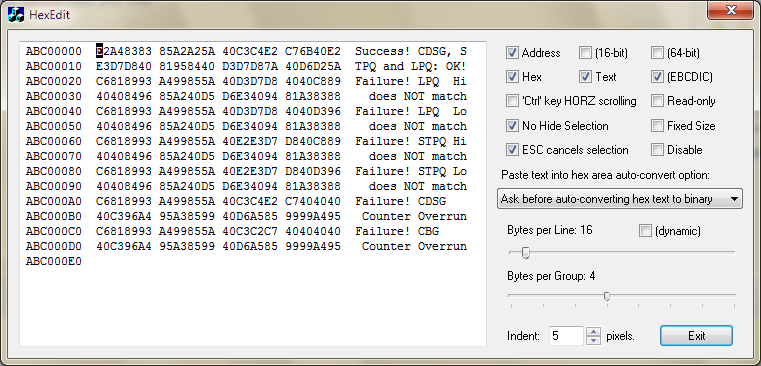This screenshot has width=761, height=366.
Task: Click hex group C76B40E2 in first row
Action: tap(313, 51)
